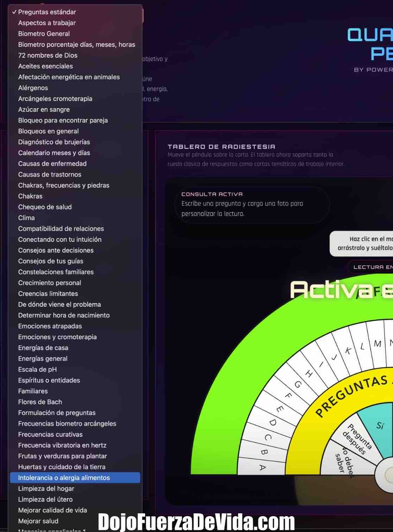Choose highlighted Intolerancia o alergia alimentos
The width and height of the screenshot is (393, 532).
[75, 478]
